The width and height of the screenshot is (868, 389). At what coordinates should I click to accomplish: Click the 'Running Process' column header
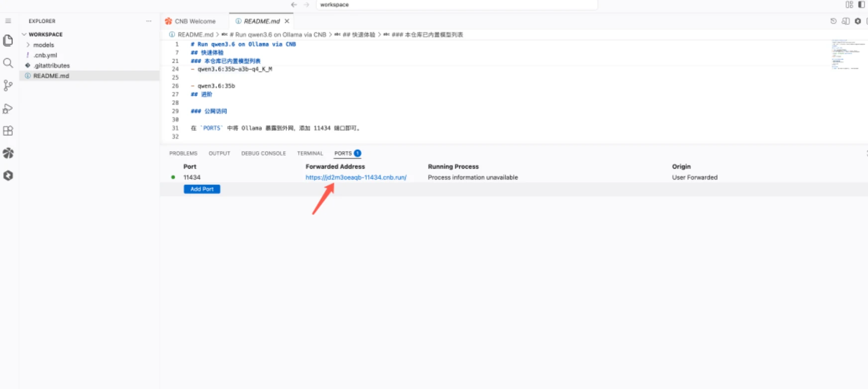(x=453, y=167)
